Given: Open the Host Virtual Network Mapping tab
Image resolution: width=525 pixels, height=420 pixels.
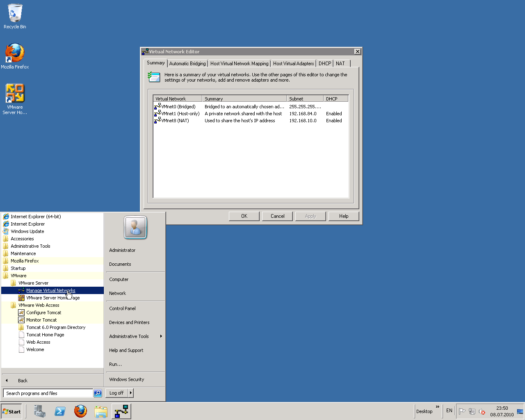Looking at the screenshot, I should pos(240,64).
